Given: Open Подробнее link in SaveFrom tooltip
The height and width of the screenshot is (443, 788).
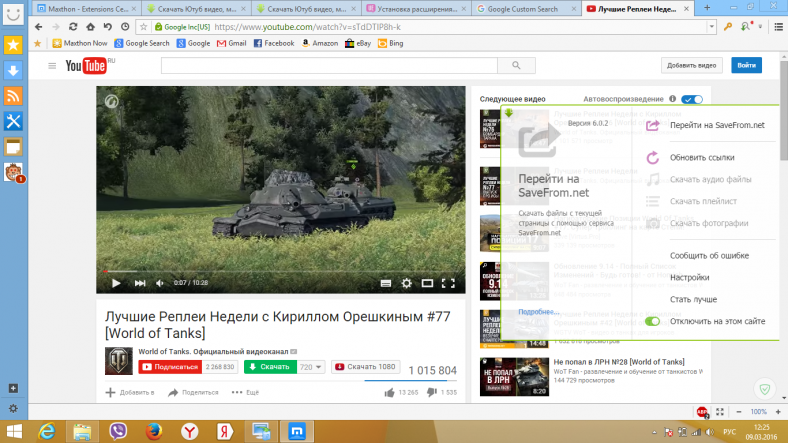Looking at the screenshot, I should point(538,312).
